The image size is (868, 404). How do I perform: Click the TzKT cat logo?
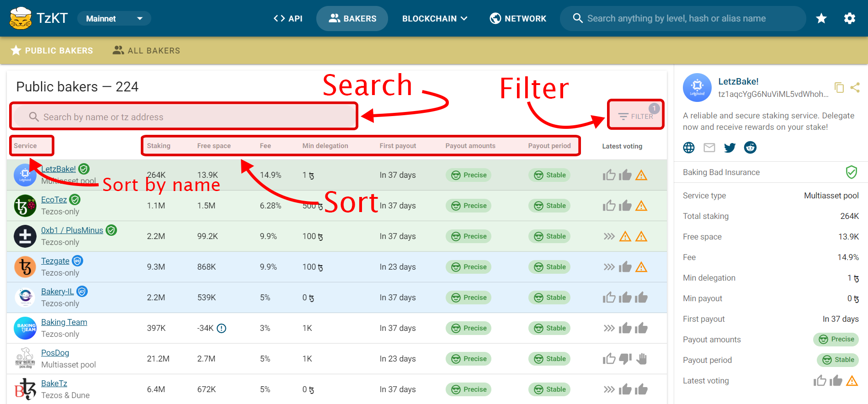(x=21, y=18)
